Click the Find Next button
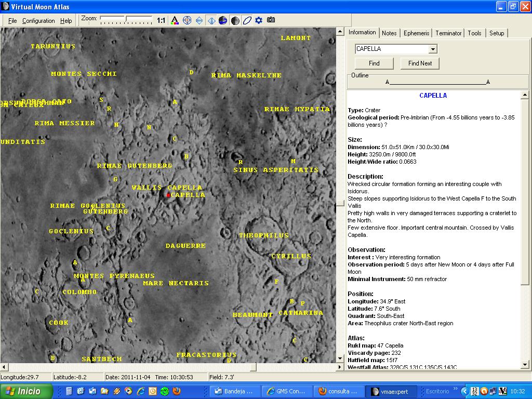This screenshot has width=532, height=399. (420, 63)
